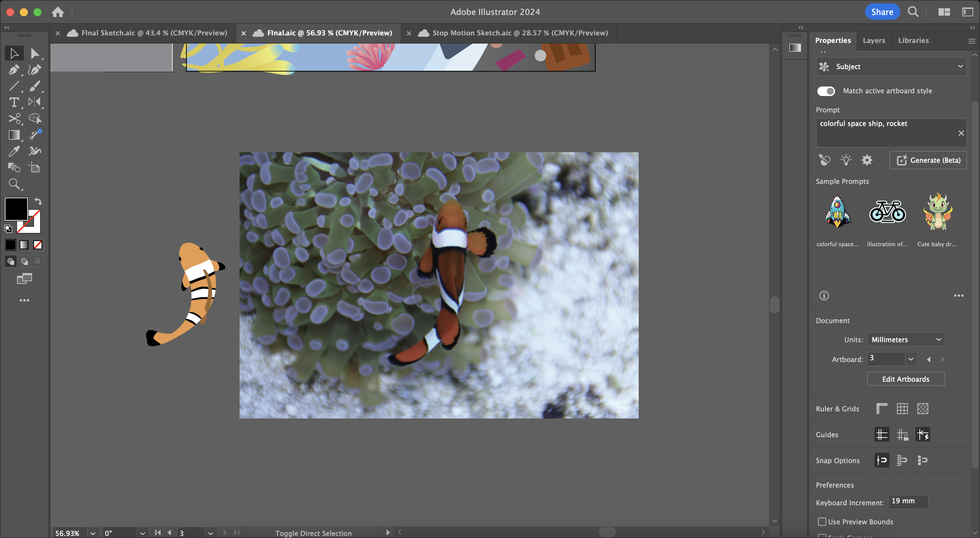Select the Type tool
Viewport: 980px width, 538px height.
point(14,102)
